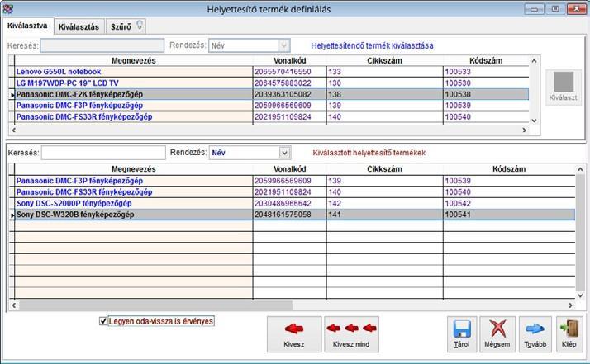Image resolution: width=590 pixels, height=364 pixels.
Task: Select Panasonic DMC-F3P in upper table
Action: pos(269,106)
